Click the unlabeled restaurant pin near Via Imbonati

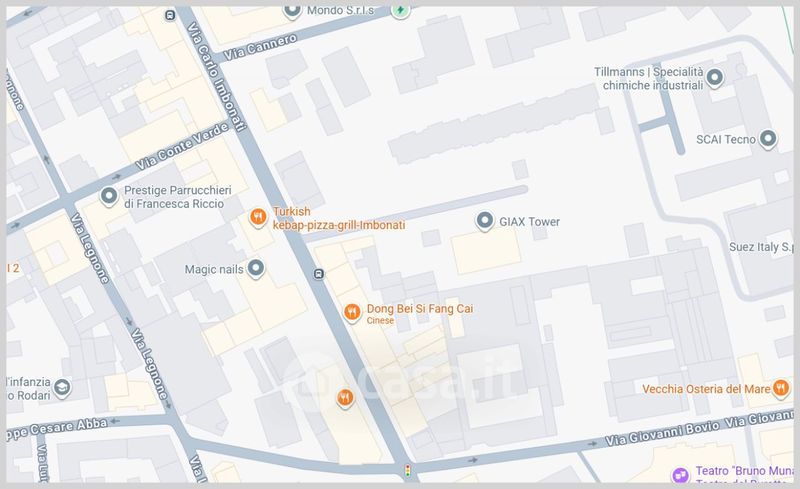pos(345,398)
